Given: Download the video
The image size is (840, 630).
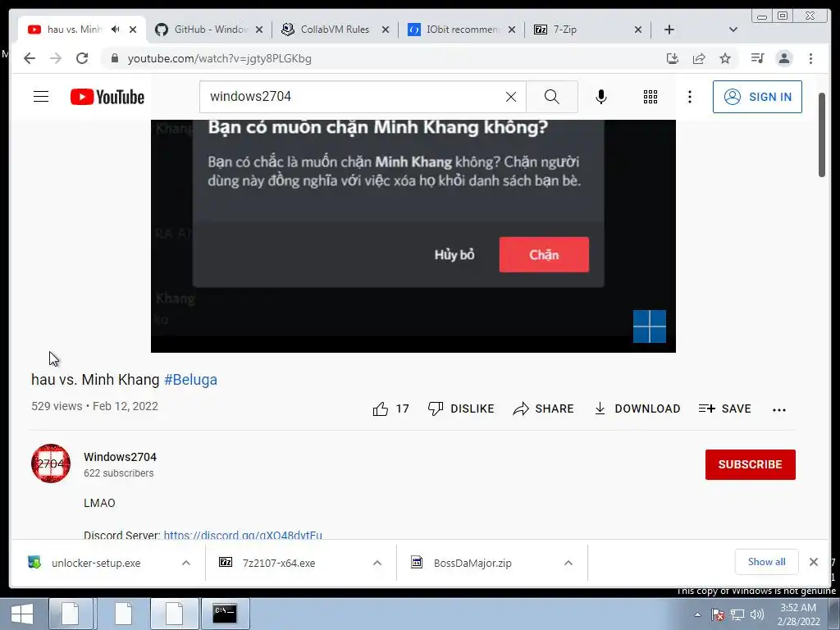Looking at the screenshot, I should click(637, 409).
